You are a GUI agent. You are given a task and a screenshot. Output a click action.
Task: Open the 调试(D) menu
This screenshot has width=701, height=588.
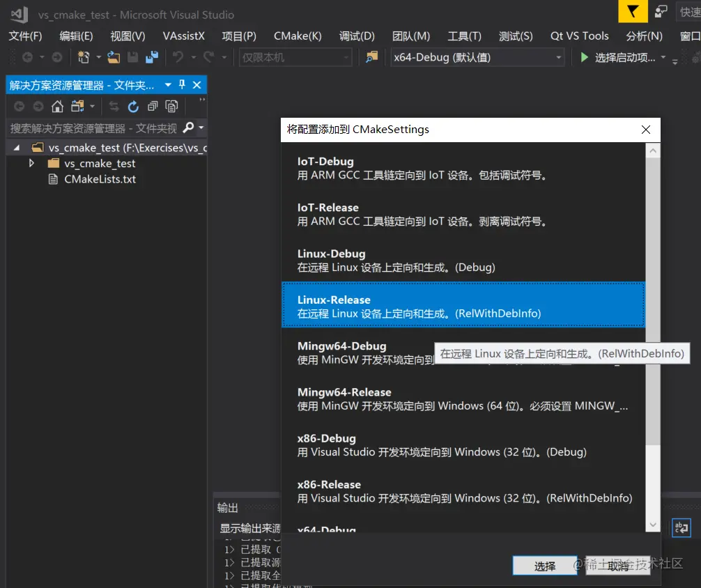tap(357, 36)
